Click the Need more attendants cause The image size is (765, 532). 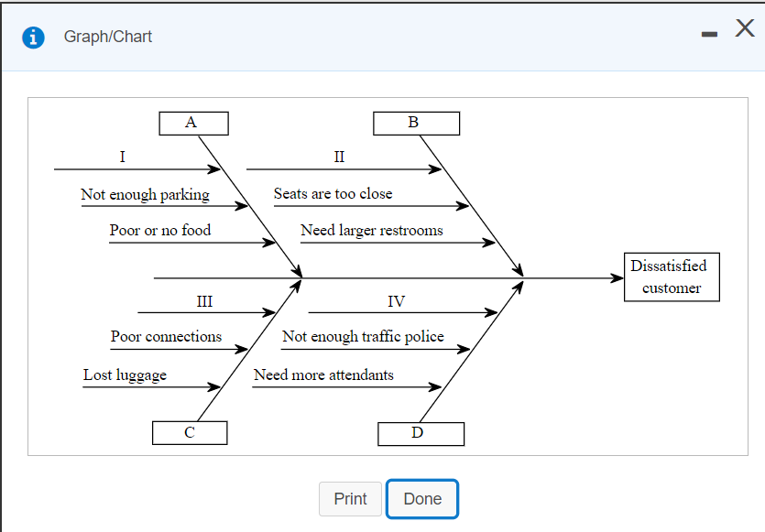click(x=324, y=375)
